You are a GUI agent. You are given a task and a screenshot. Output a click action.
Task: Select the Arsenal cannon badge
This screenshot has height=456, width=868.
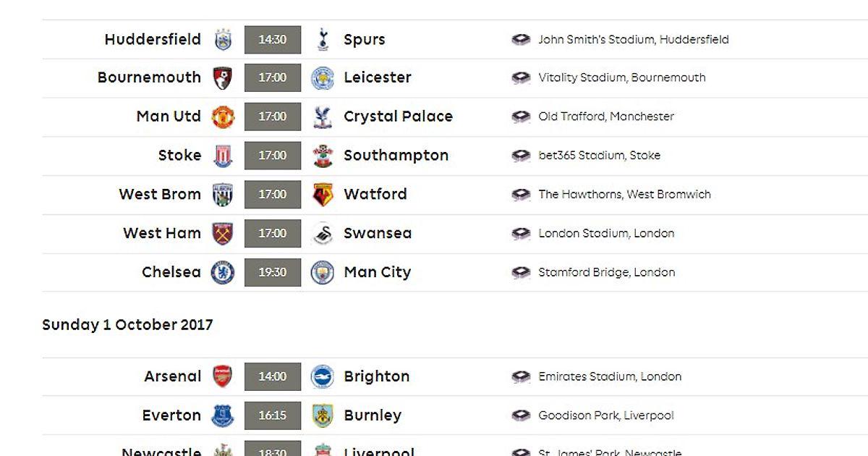tap(223, 376)
